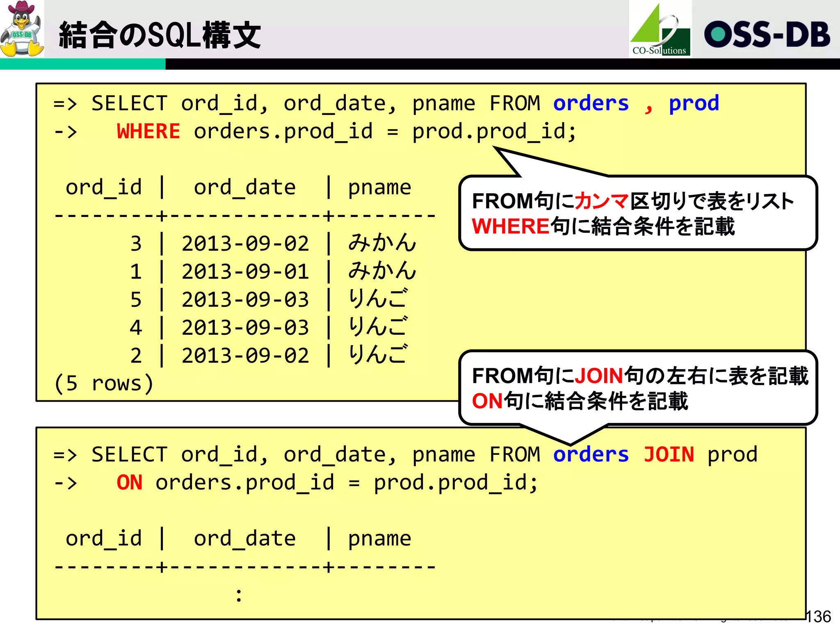840x630 pixels.
Task: Click the page number 136
Action: pyautogui.click(x=819, y=616)
